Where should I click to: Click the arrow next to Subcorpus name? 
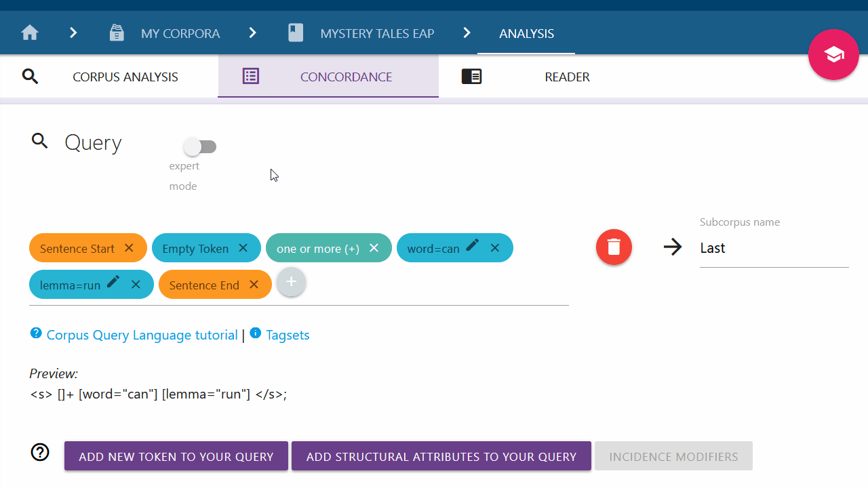[672, 248]
